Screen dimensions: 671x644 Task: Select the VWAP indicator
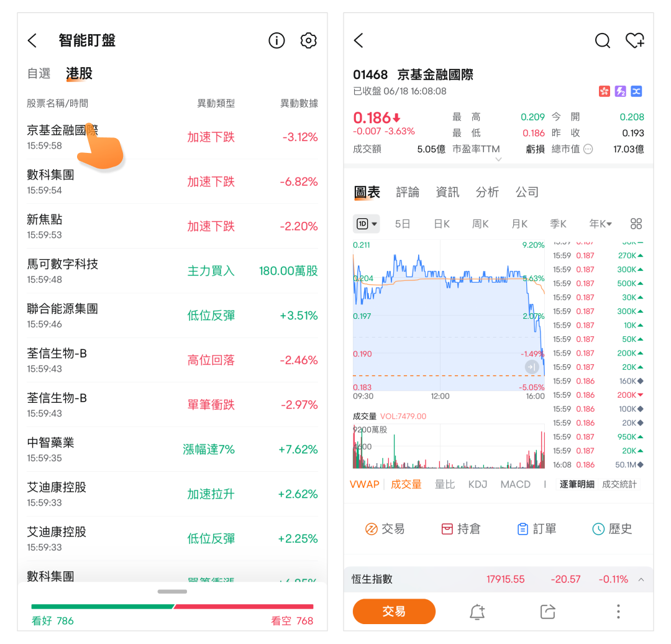click(x=364, y=484)
